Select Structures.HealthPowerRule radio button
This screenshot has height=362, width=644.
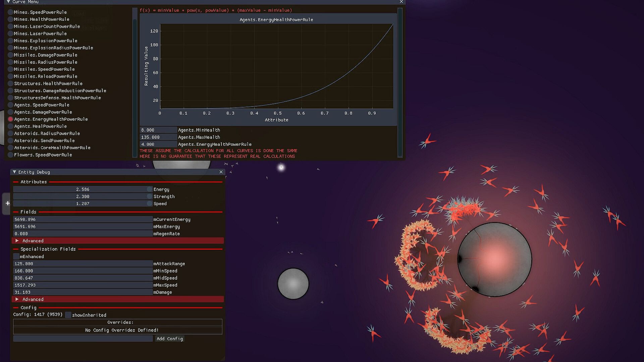10,83
